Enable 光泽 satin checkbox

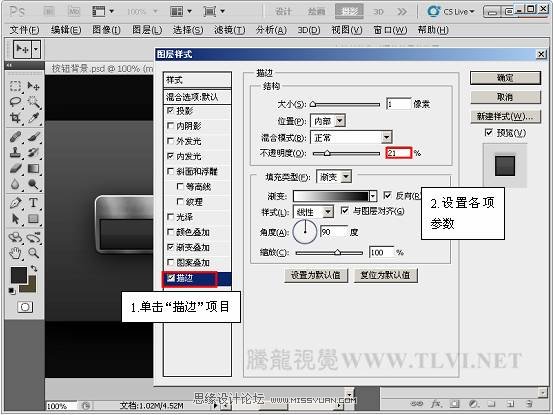tap(170, 217)
